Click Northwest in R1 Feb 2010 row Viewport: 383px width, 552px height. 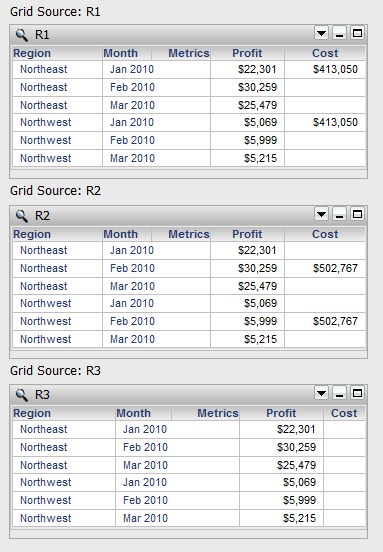(x=45, y=140)
